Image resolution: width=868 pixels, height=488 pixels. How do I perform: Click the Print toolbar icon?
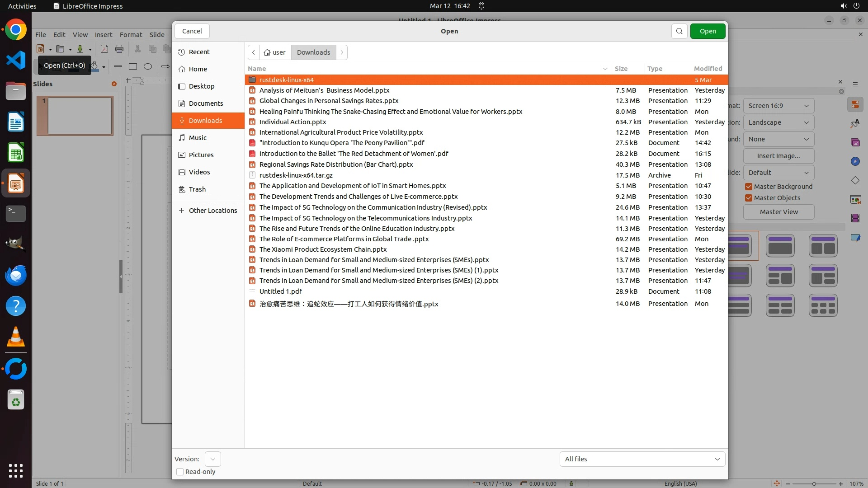pyautogui.click(x=119, y=49)
